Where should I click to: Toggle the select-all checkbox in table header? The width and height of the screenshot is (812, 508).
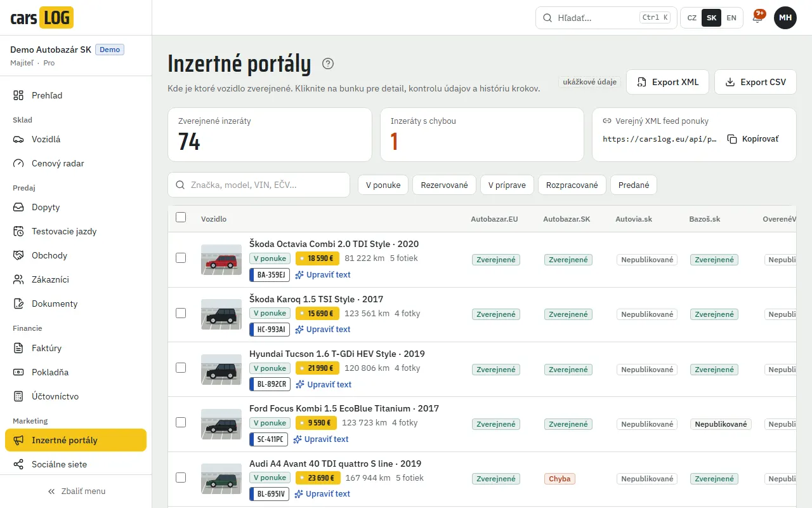tap(181, 217)
